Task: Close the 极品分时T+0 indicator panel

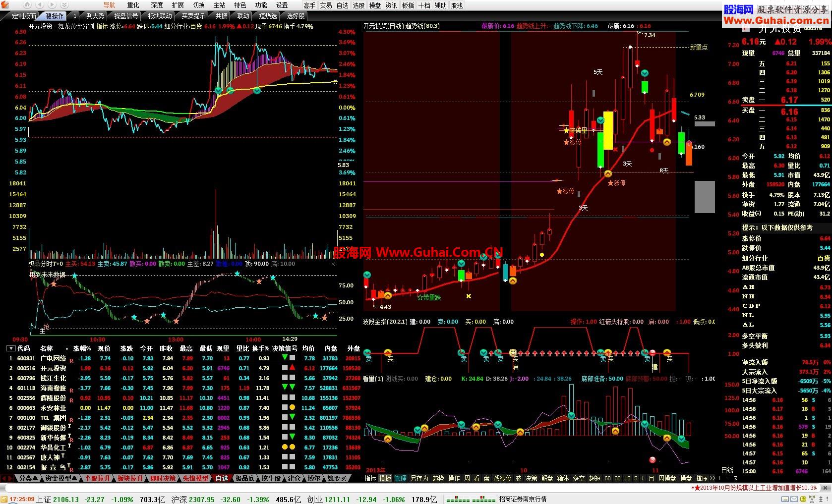Action: pos(333,264)
